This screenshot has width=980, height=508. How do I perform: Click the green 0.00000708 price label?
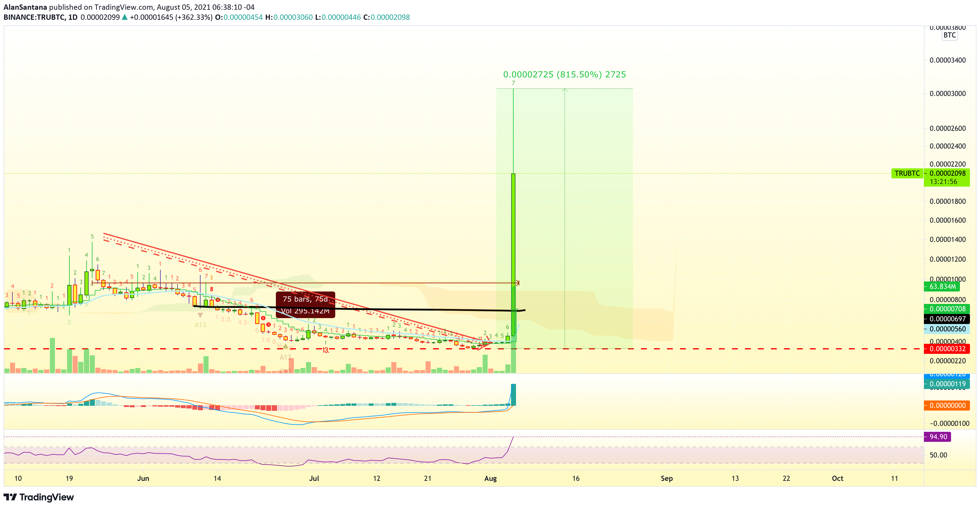[x=947, y=309]
